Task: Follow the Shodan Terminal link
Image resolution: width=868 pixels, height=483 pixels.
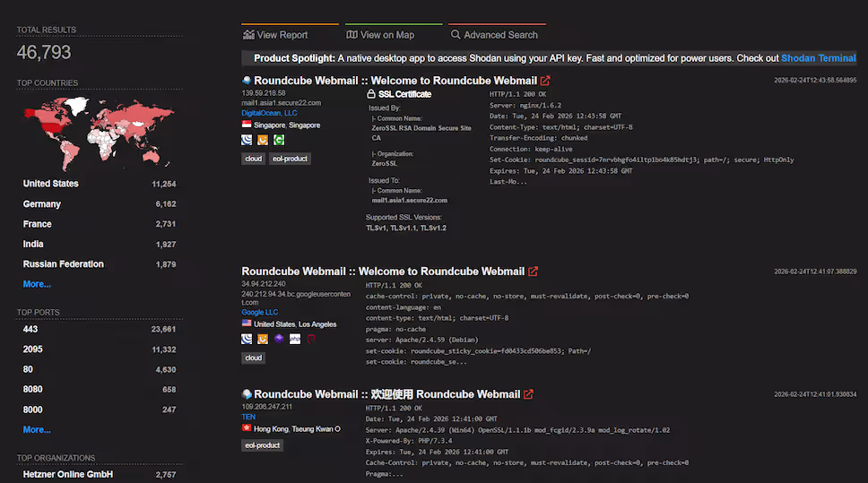Action: (x=818, y=58)
